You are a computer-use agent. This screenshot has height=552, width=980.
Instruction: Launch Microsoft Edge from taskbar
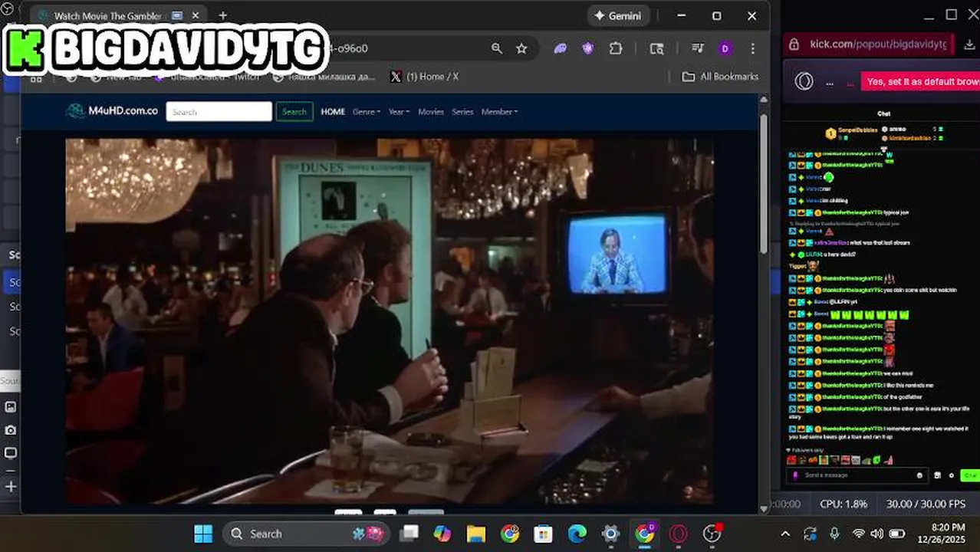[577, 534]
